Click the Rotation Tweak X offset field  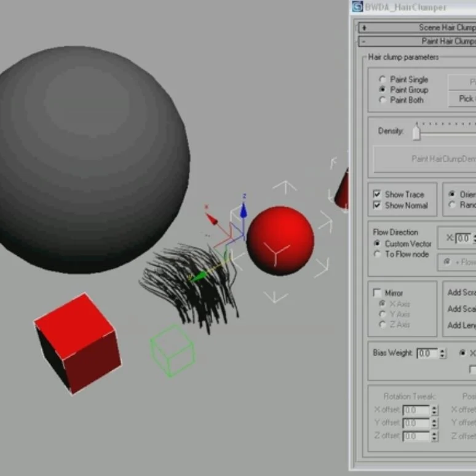[x=416, y=410]
